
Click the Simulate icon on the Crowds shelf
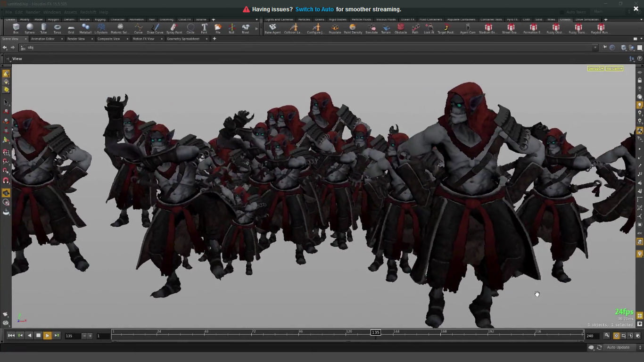pyautogui.click(x=372, y=30)
